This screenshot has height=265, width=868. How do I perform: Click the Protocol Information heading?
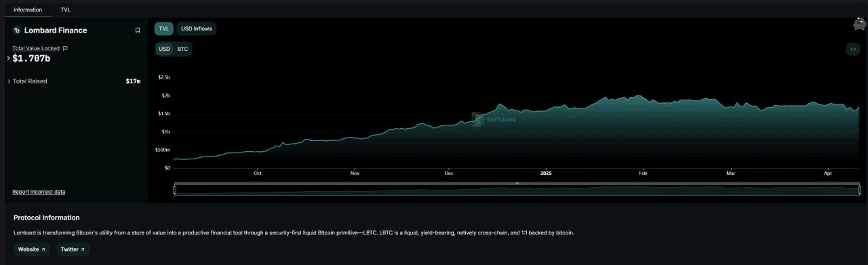point(47,218)
